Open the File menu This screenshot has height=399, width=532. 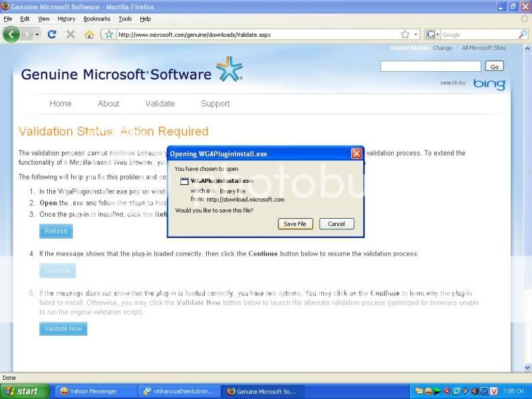pyautogui.click(x=8, y=19)
